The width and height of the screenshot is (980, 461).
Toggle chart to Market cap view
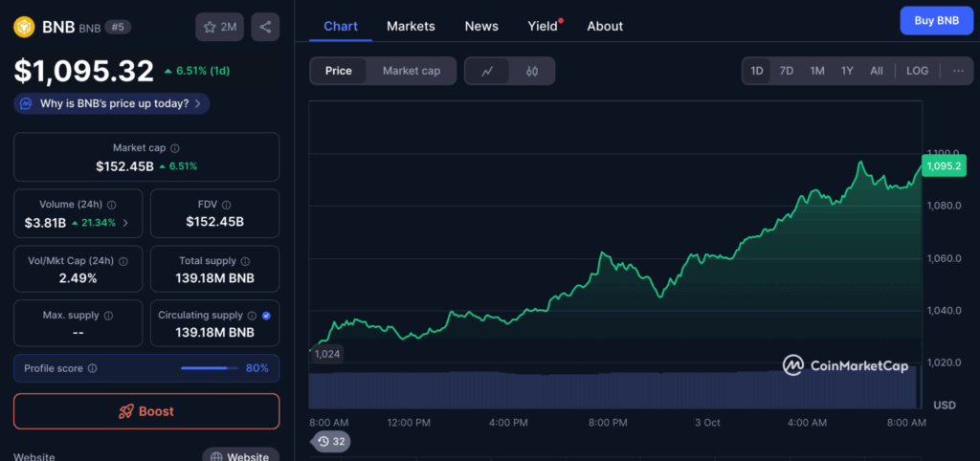click(412, 71)
